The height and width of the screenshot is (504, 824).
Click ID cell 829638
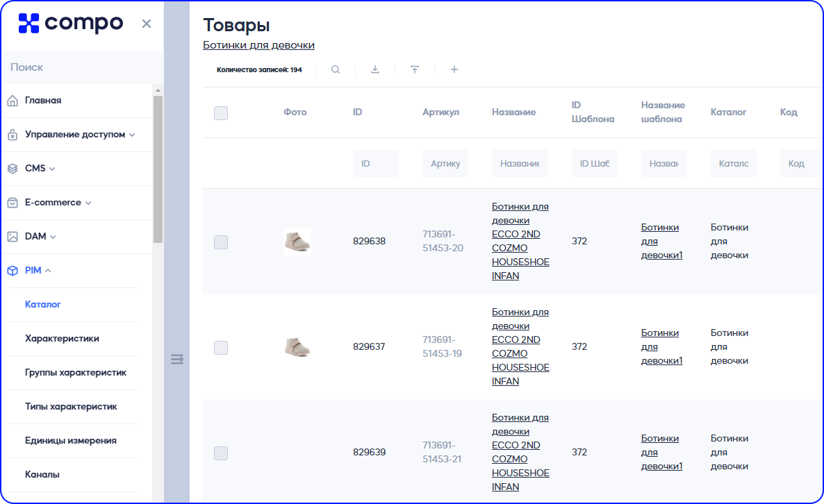[369, 241]
